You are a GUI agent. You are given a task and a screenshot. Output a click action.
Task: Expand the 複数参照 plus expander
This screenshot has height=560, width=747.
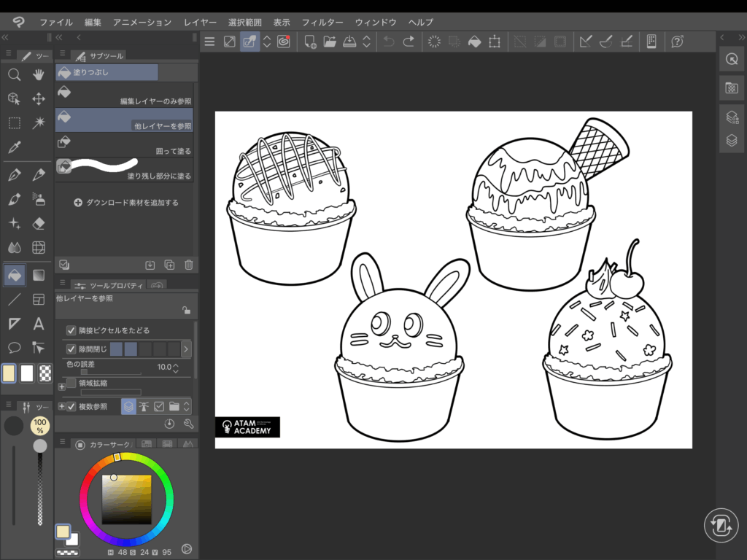61,407
